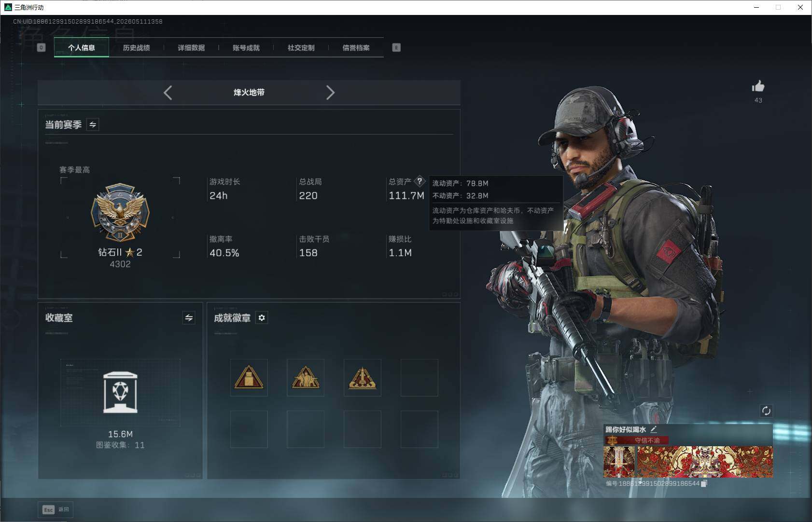The image size is (812, 522).
Task: Click the 收藏室 heading
Action: click(x=59, y=317)
